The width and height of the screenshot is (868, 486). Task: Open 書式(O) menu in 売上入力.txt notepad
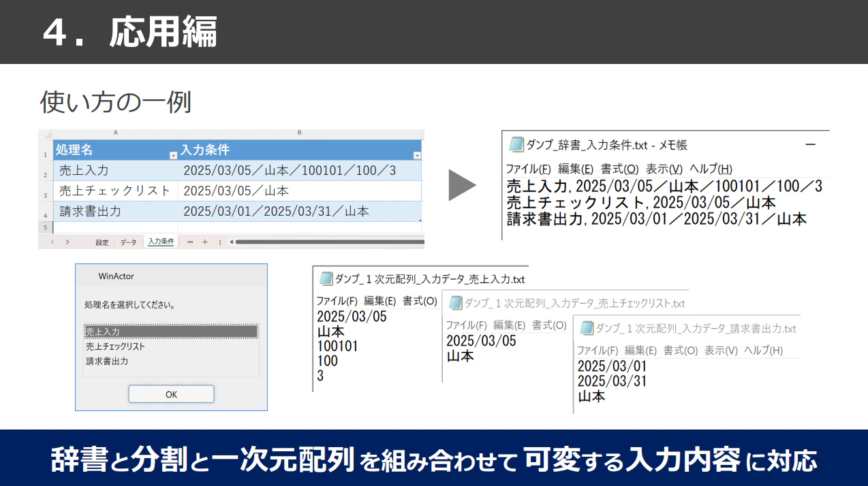click(x=420, y=300)
